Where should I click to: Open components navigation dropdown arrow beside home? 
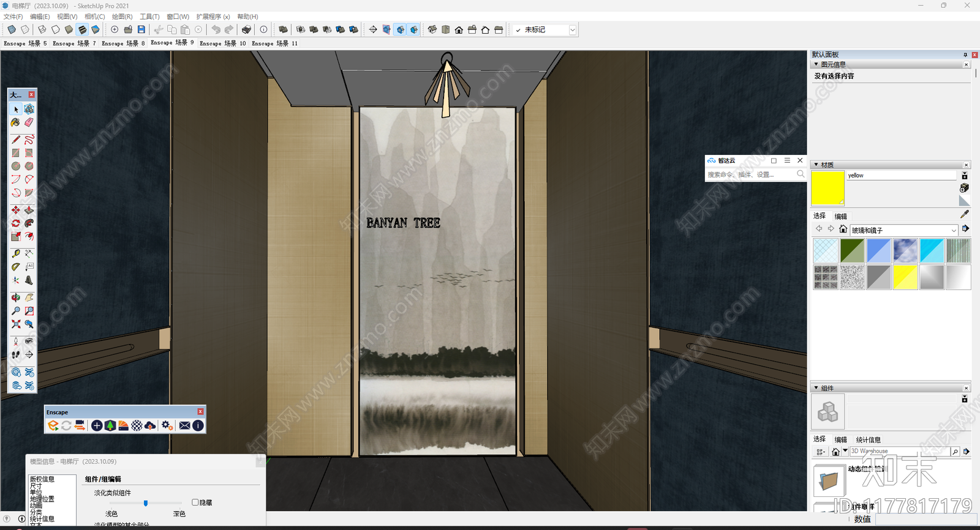pyautogui.click(x=845, y=450)
